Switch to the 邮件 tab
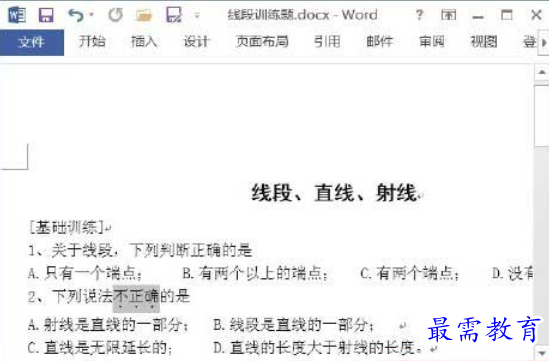 (380, 42)
